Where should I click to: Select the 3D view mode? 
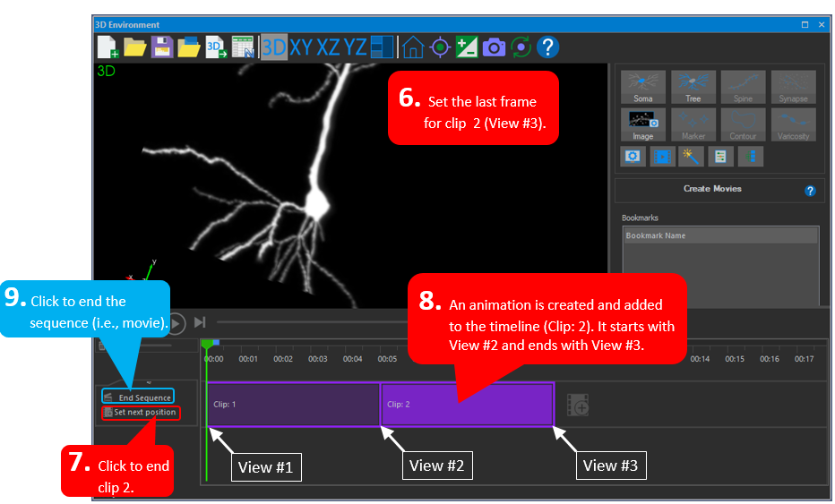[x=274, y=47]
